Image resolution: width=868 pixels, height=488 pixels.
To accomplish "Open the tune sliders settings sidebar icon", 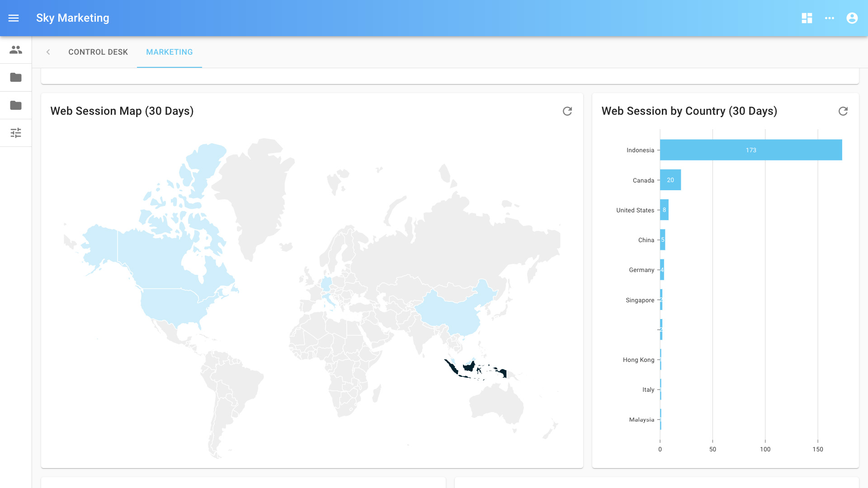I will [x=16, y=133].
